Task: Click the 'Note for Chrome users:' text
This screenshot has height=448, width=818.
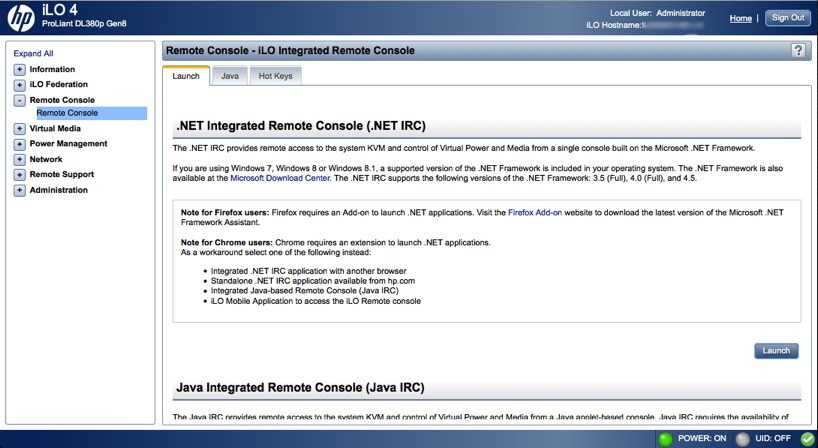Action: (x=227, y=243)
